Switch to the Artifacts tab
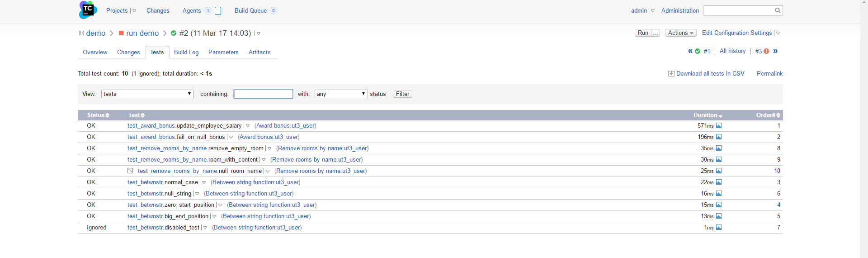The image size is (868, 258). (259, 53)
